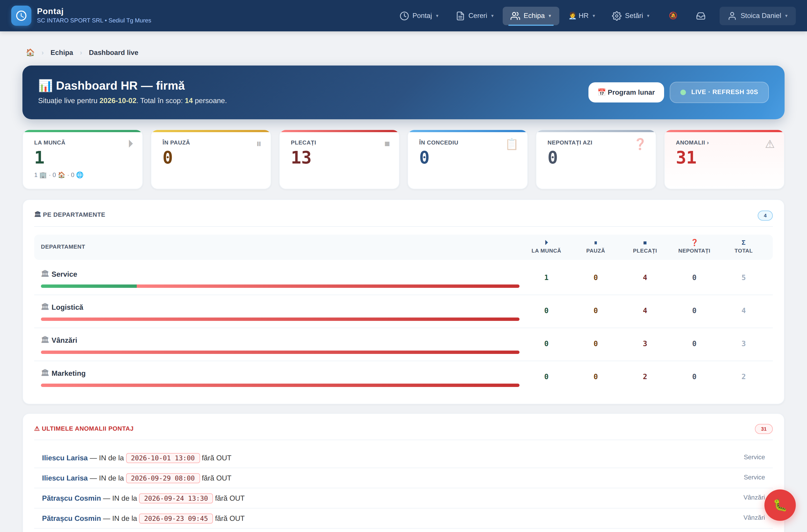807x532 pixels.
Task: Click the Total column header
Action: tap(743, 247)
